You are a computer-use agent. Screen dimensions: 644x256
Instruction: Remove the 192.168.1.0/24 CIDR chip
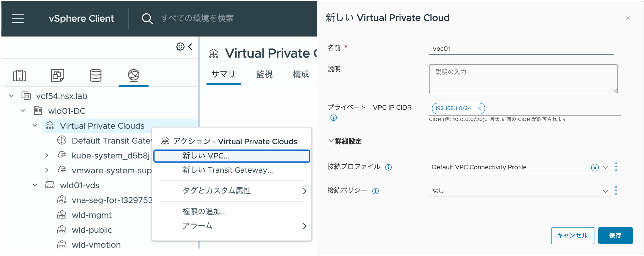(480, 109)
